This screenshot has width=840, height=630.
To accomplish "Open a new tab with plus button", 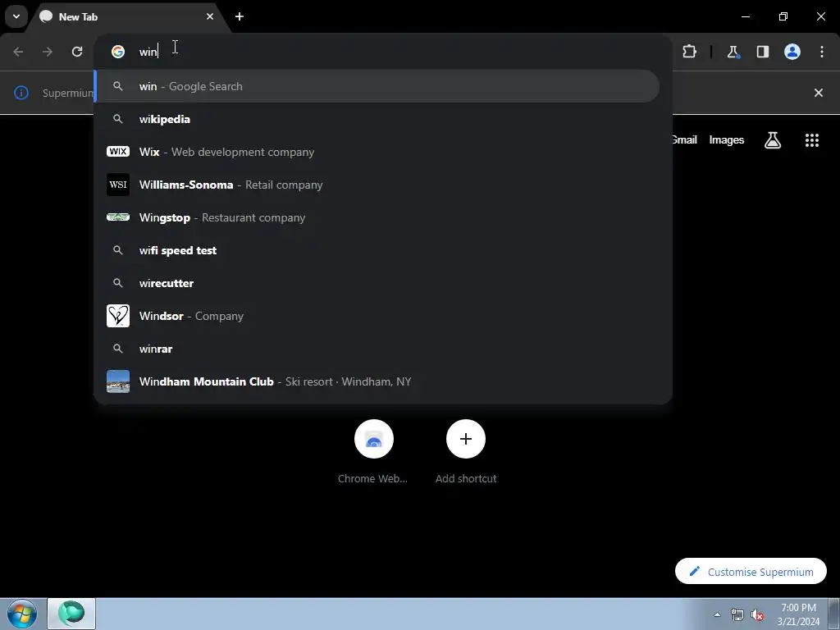I will 240,16.
